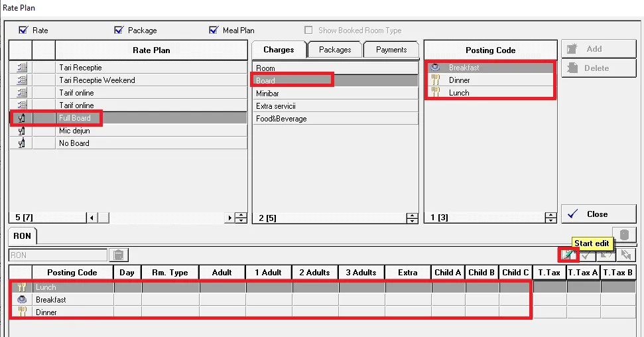Click the clipboard icon next to RON field
The width and height of the screenshot is (644, 337).
(119, 255)
